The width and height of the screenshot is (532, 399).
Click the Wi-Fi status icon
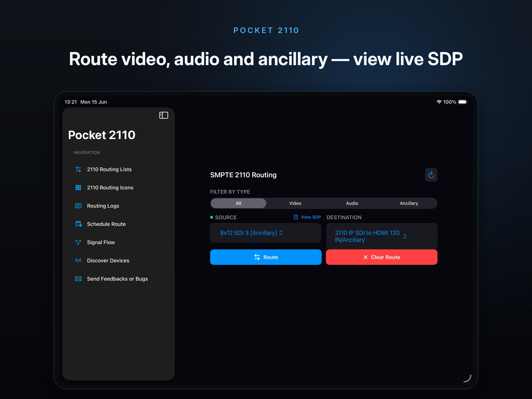pyautogui.click(x=439, y=102)
